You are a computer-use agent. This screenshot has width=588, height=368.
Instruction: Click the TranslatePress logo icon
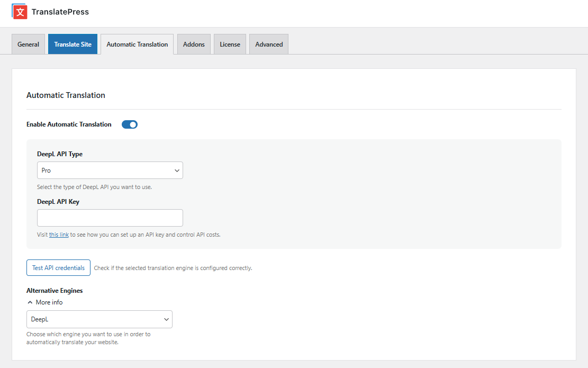(x=20, y=12)
